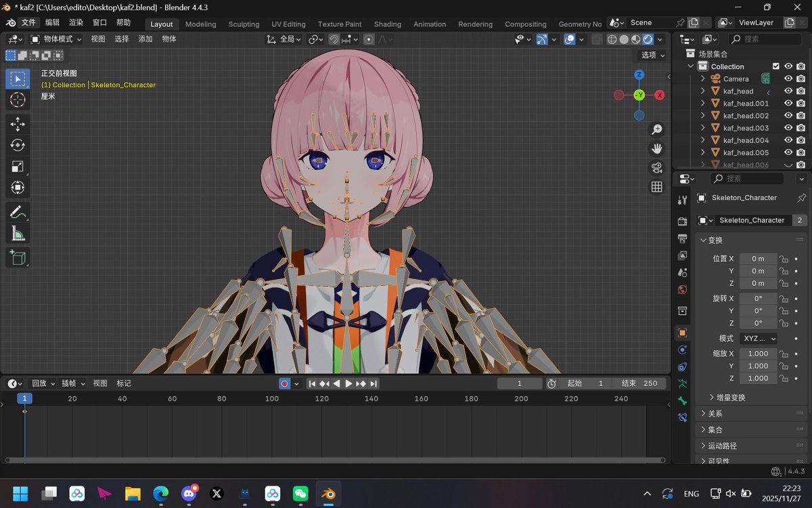Select the Select Box tool
This screenshot has width=812, height=508.
[x=18, y=79]
